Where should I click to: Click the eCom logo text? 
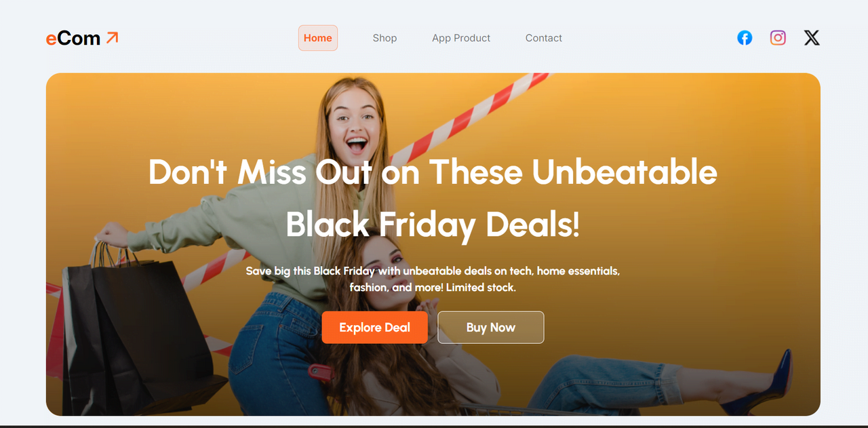(73, 39)
